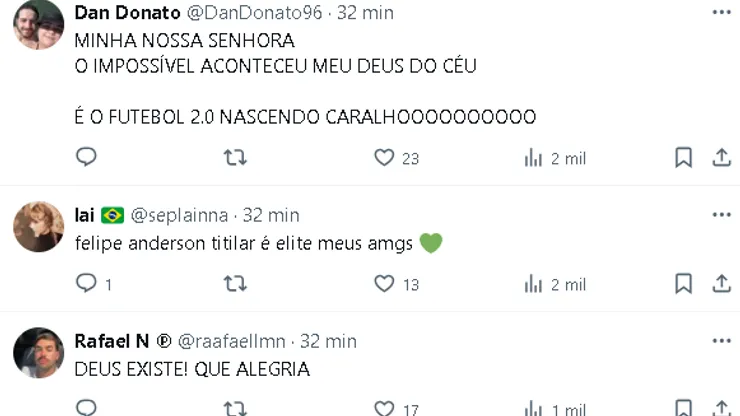The width and height of the screenshot is (740, 416).
Task: Reply to Dan Donato's tweet
Action: pyautogui.click(x=87, y=157)
